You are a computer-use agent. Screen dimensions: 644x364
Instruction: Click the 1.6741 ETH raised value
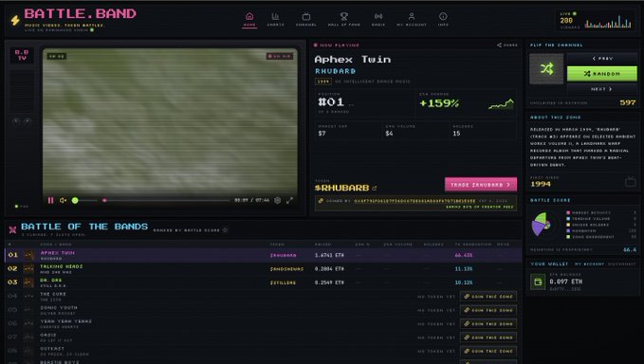coord(329,255)
